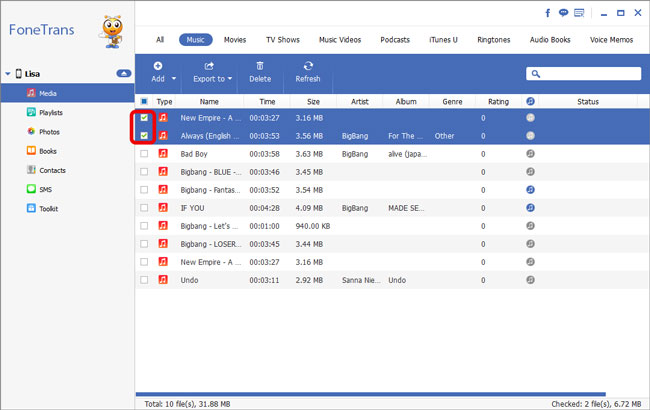Screen dimensions: 650x410
Task: Toggle the select-all checkbox in header
Action: coord(144,101)
